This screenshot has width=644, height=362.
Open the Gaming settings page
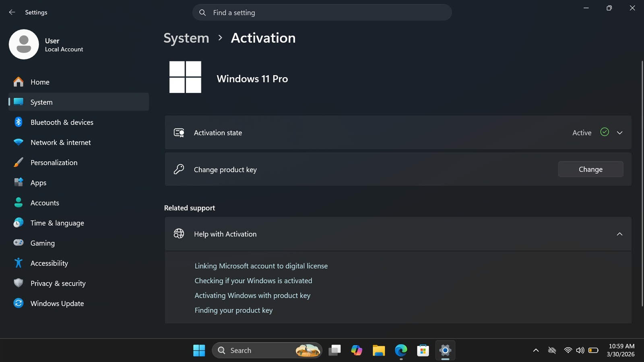pyautogui.click(x=78, y=243)
